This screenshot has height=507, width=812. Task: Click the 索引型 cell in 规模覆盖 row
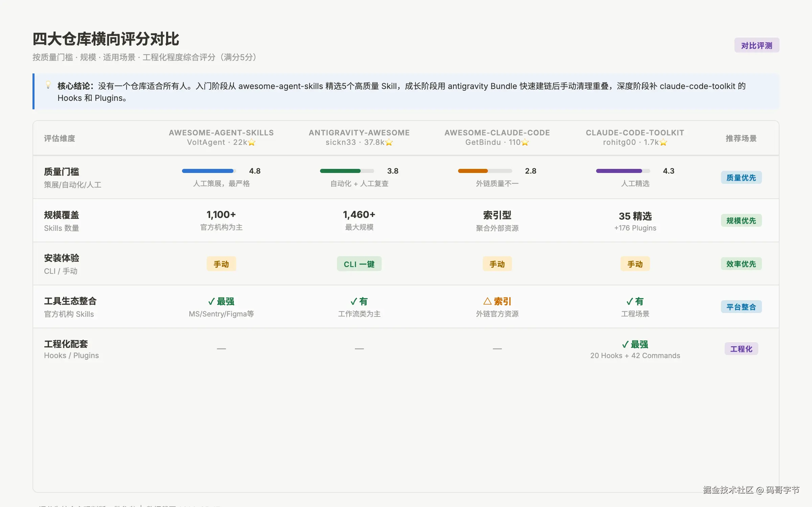(497, 215)
